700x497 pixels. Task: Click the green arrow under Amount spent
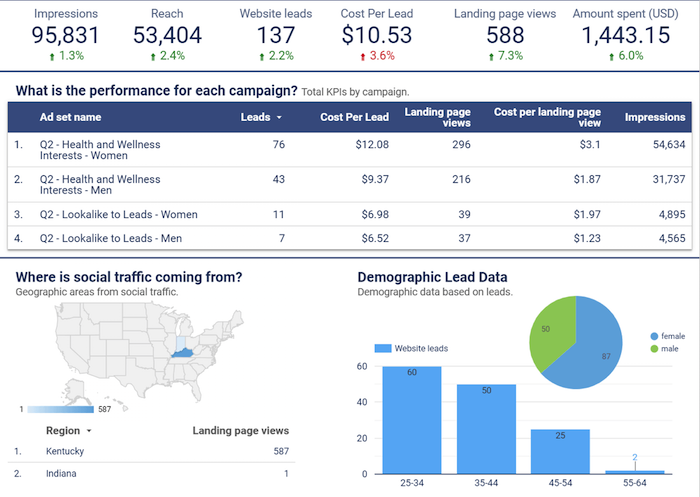pos(612,57)
